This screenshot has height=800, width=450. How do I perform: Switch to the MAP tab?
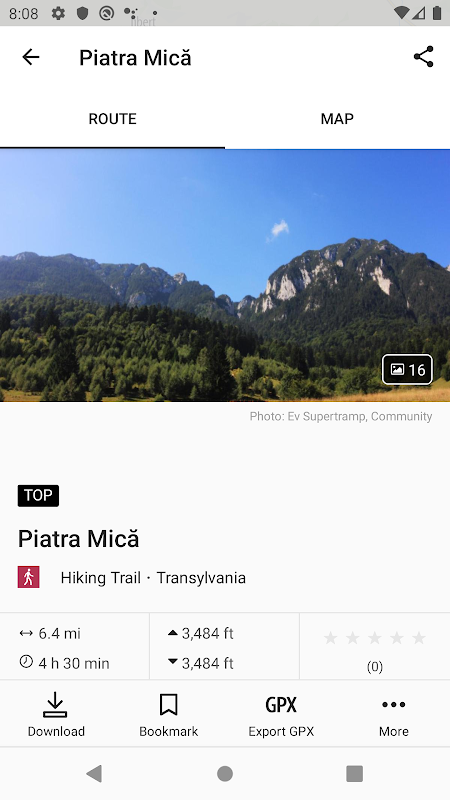(337, 119)
